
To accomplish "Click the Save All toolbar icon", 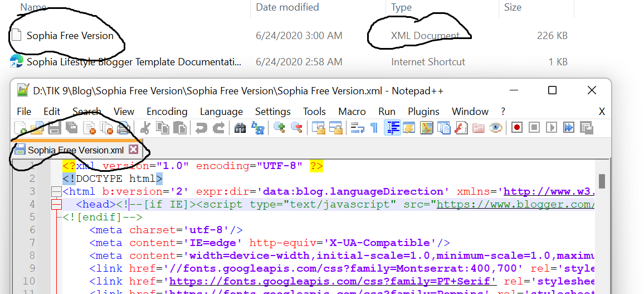I will coord(71,128).
